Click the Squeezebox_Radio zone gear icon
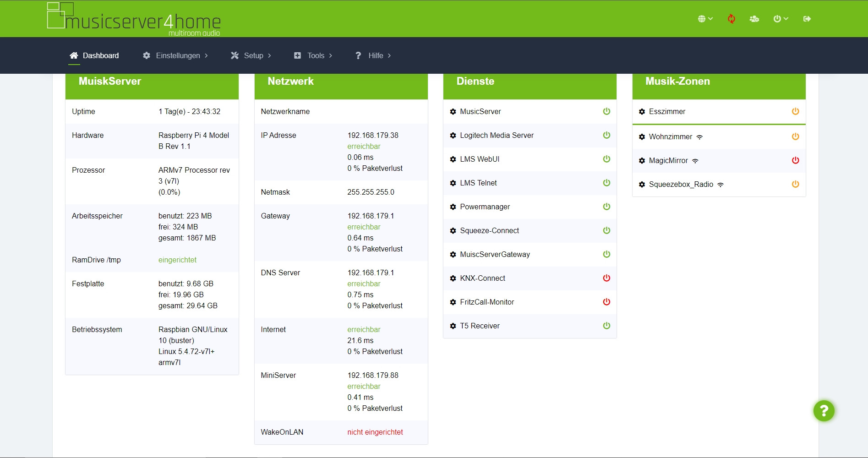The image size is (868, 458). pos(642,185)
